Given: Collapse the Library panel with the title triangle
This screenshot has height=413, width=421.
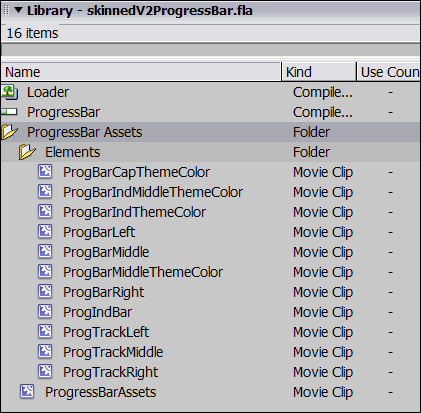Looking at the screenshot, I should [18, 10].
